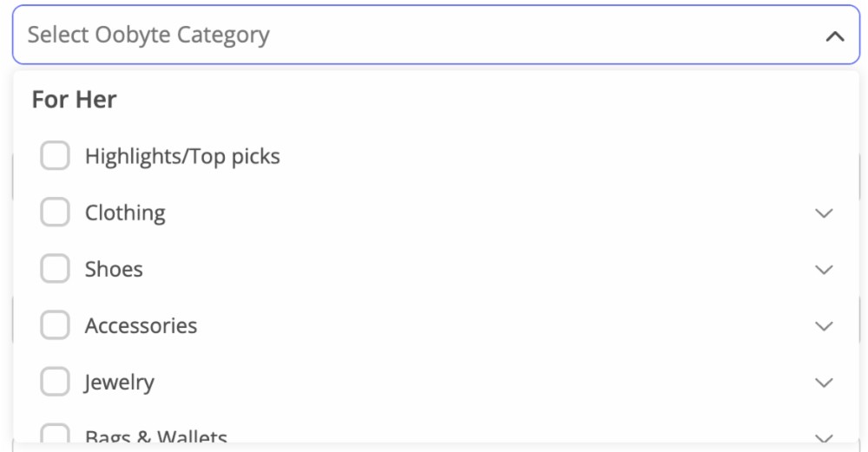Open the Accessories subcategory chevron

click(824, 326)
